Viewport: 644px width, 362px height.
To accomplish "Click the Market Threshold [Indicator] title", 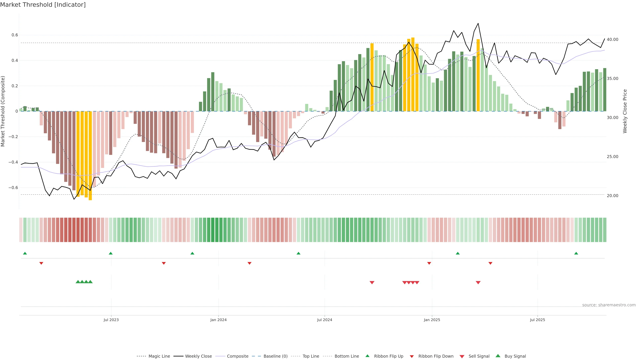I will click(x=43, y=5).
